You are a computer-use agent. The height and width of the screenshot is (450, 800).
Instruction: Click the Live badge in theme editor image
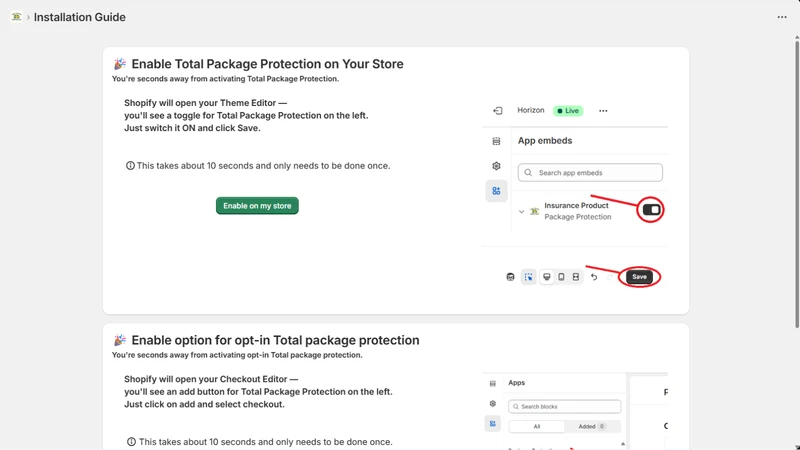[568, 111]
